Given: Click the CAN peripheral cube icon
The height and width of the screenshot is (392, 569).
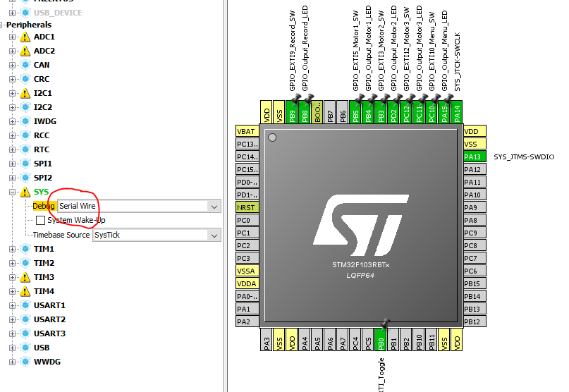Looking at the screenshot, I should [x=25, y=65].
